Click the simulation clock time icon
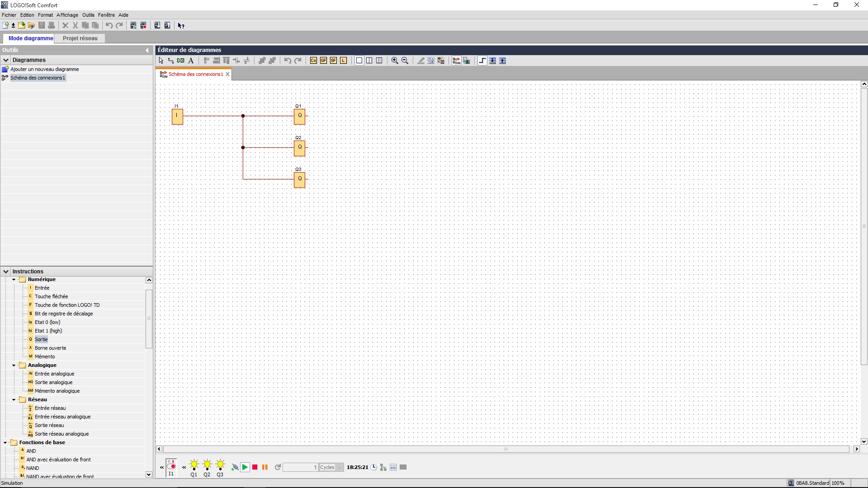Viewport: 868px width, 488px height. [x=374, y=467]
